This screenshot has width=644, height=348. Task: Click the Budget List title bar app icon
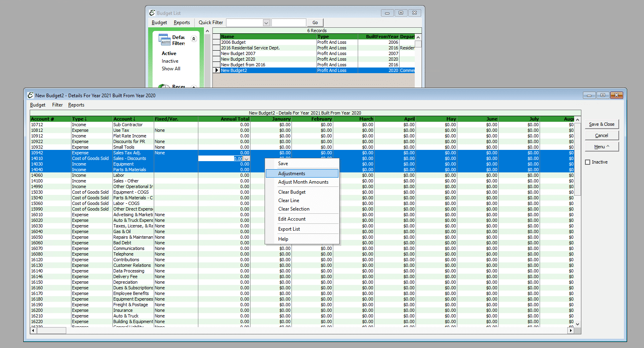[152, 13]
